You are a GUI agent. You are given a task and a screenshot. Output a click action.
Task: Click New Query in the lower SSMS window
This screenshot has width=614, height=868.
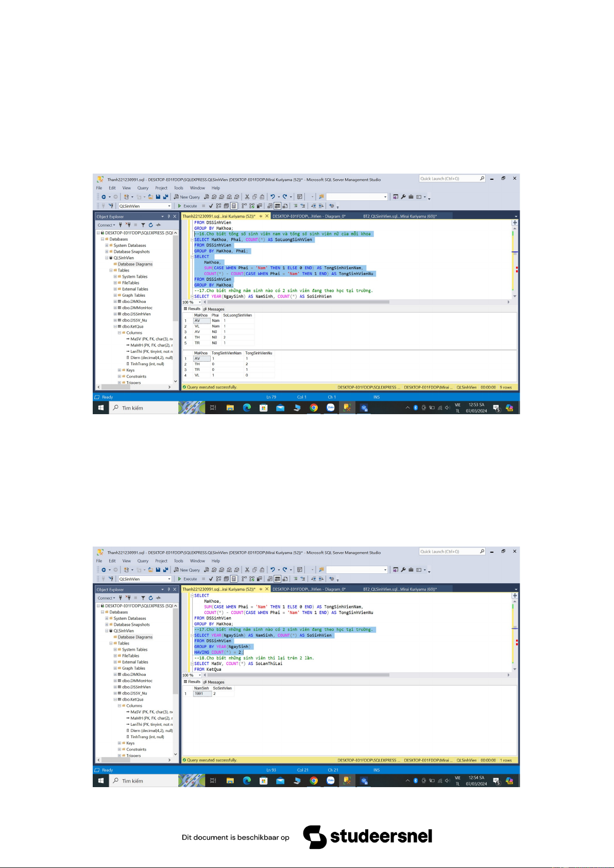(x=187, y=570)
